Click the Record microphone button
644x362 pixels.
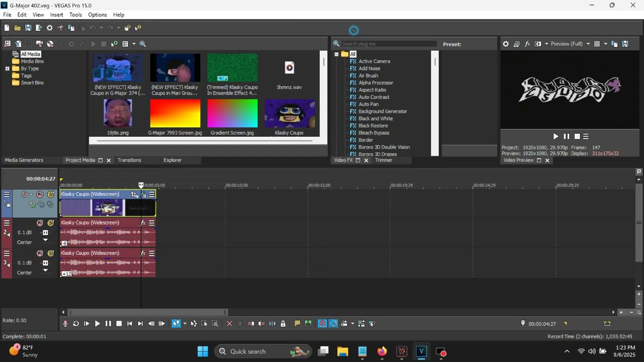(x=65, y=324)
